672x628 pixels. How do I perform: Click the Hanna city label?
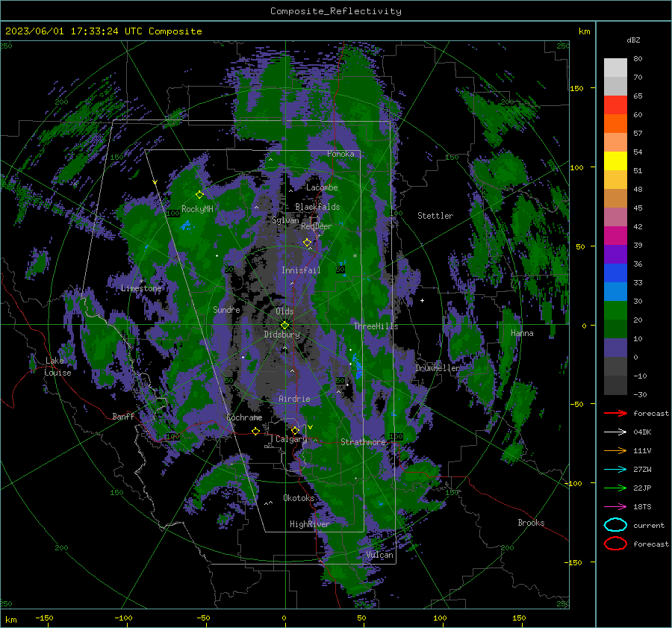[x=522, y=333]
